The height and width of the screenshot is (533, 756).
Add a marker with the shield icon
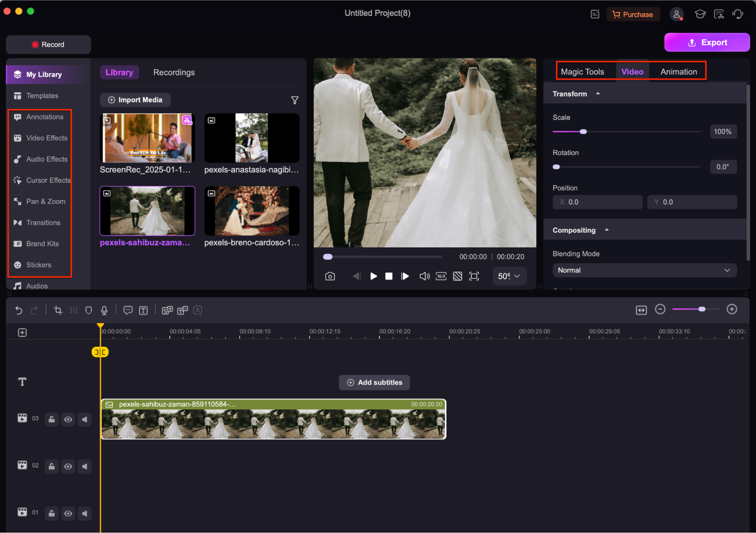pyautogui.click(x=88, y=311)
